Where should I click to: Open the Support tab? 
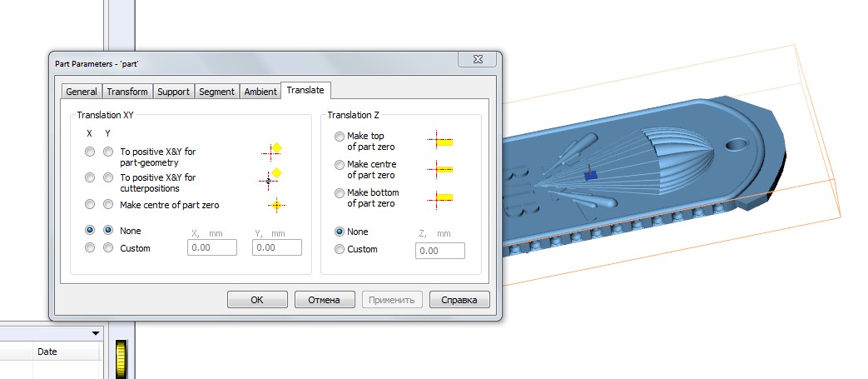(173, 92)
